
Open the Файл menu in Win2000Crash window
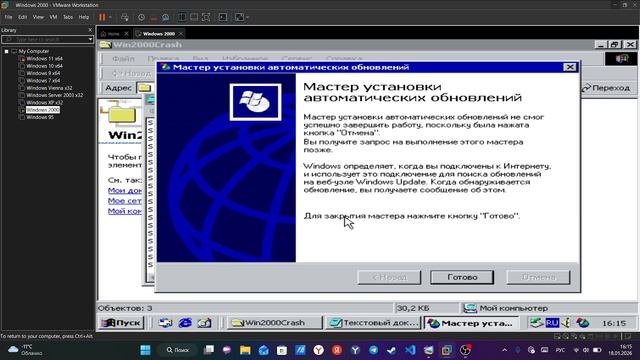pos(123,59)
